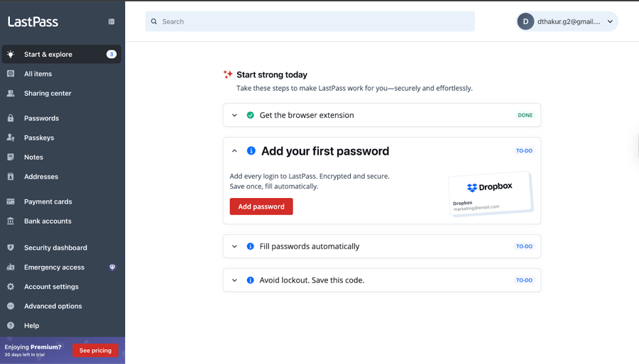Expand Avoid lockout. Save this code.

(234, 280)
